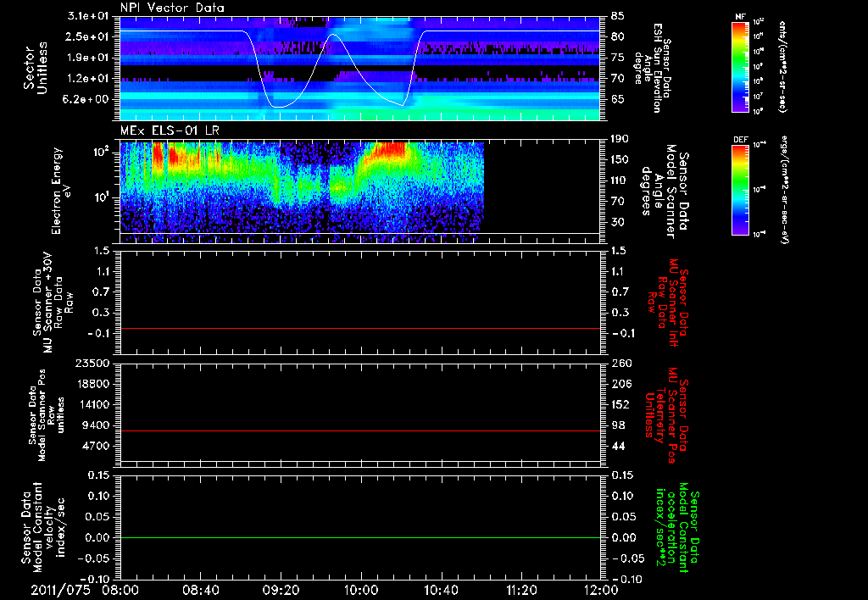The height and width of the screenshot is (600, 868).
Task: Click the red MU Scanner +30V data line
Action: (359, 328)
